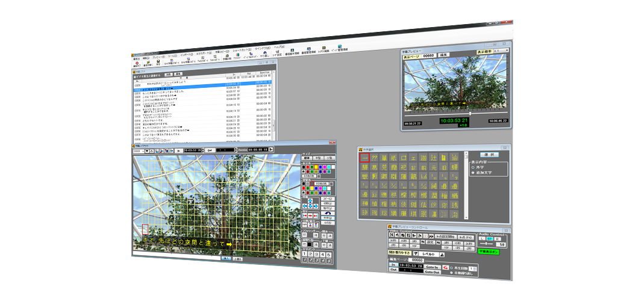This screenshot has height=301, width=644.
Task: Click the play triangle beside the Duration field
Action: tap(271, 149)
